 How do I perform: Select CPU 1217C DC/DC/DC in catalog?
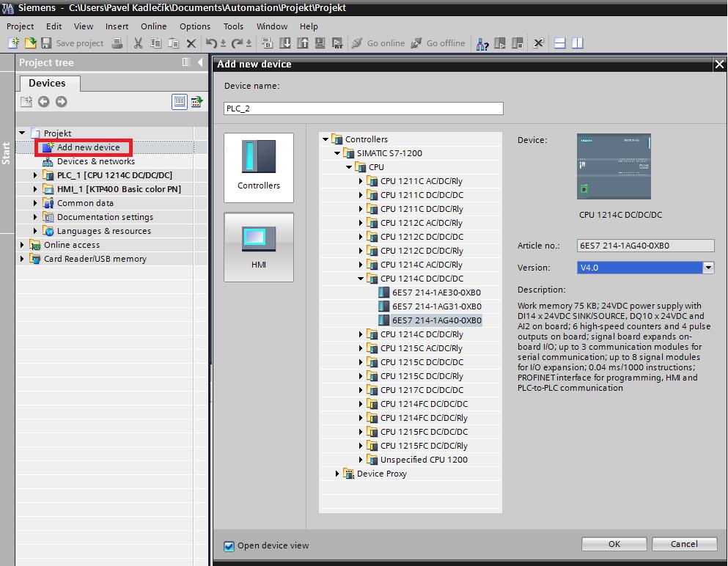[422, 390]
